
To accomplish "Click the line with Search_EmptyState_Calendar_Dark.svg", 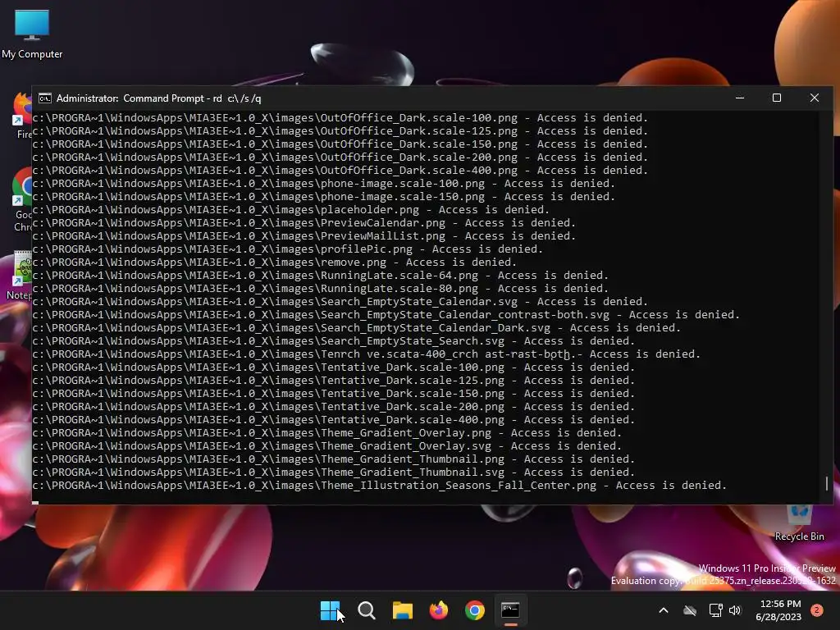I will click(356, 328).
